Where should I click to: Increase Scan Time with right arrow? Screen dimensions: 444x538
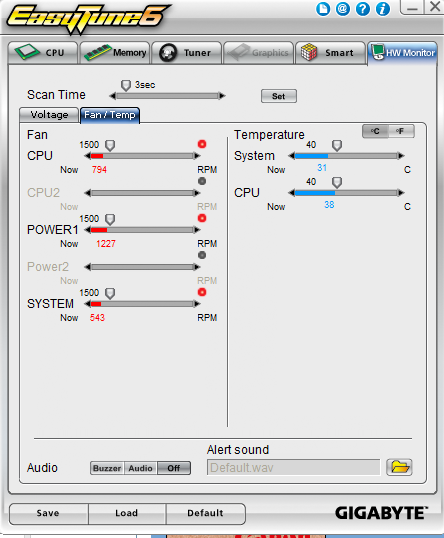point(222,96)
